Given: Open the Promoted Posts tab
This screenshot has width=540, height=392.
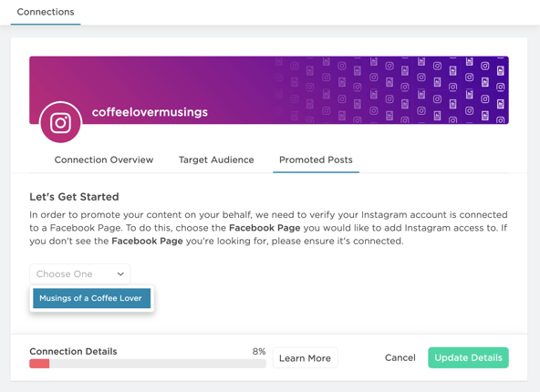Looking at the screenshot, I should coord(316,160).
